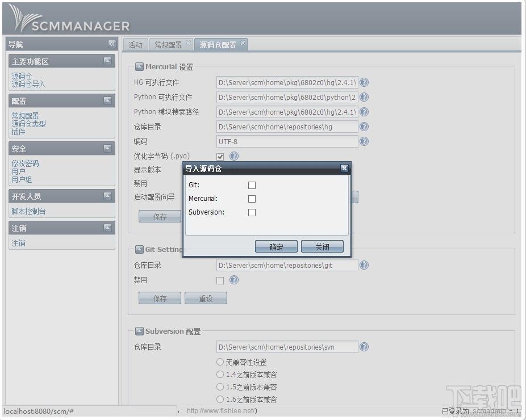Click the SCM Manager logo
This screenshot has width=526, height=420.
coord(69,19)
